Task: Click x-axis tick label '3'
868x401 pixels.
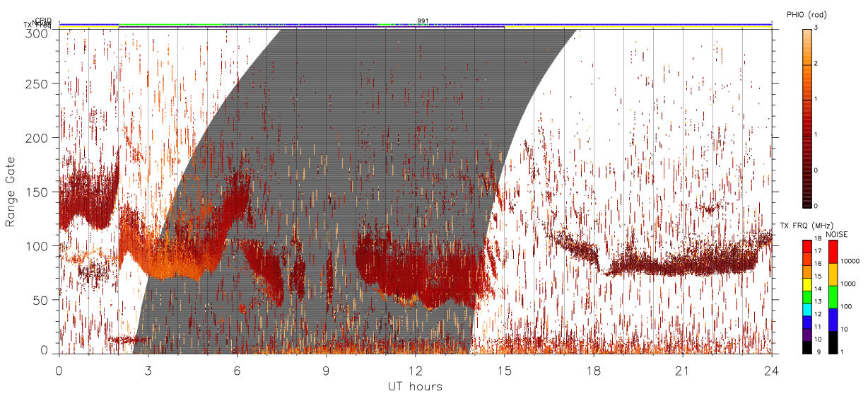Action: pyautogui.click(x=148, y=371)
